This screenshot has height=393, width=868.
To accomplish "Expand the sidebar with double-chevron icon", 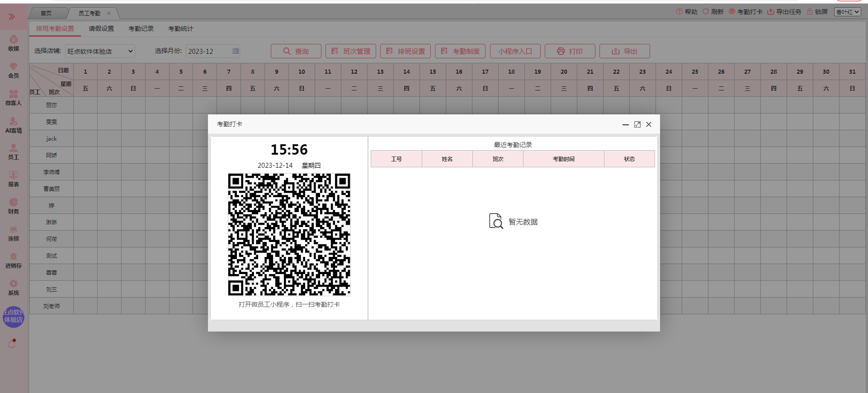I will [x=12, y=17].
